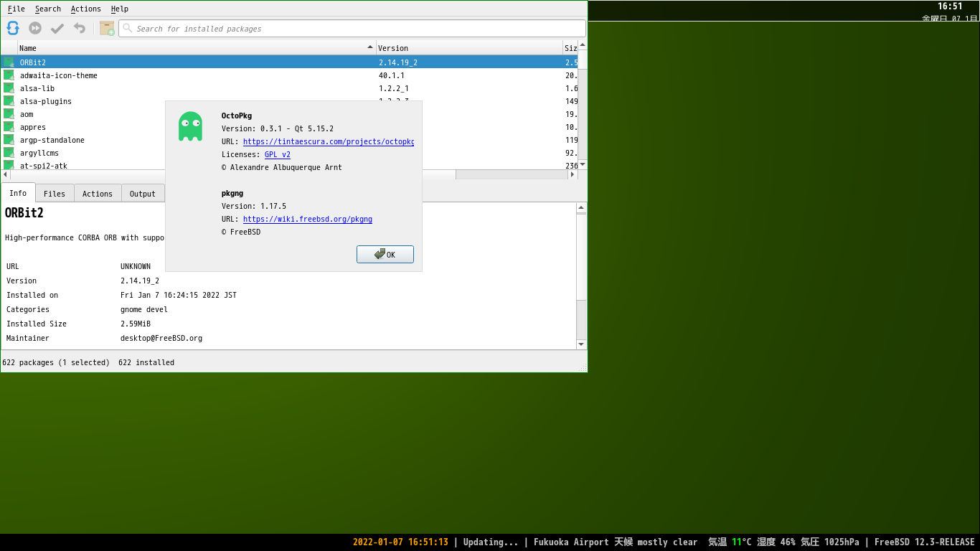The width and height of the screenshot is (980, 551).
Task: Click the green OctoPkg ghost logo
Action: point(190,126)
